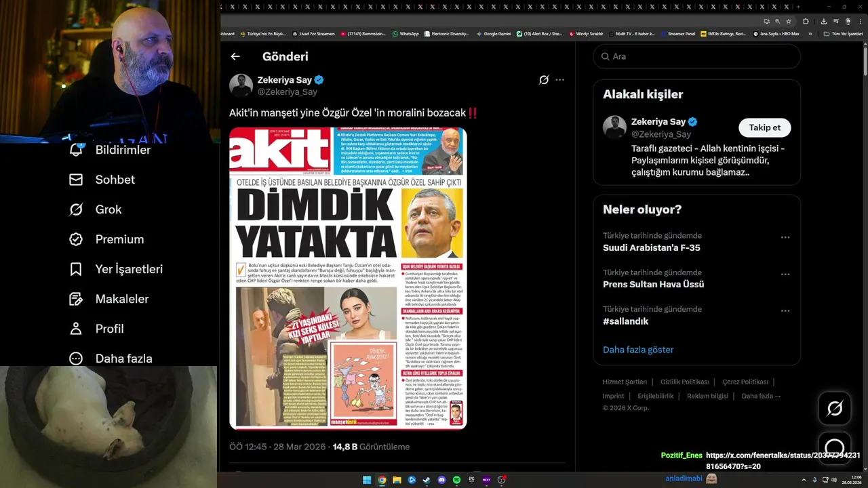Show hidden system tray icons chevron
The width and height of the screenshot is (868, 488).
pos(804,480)
